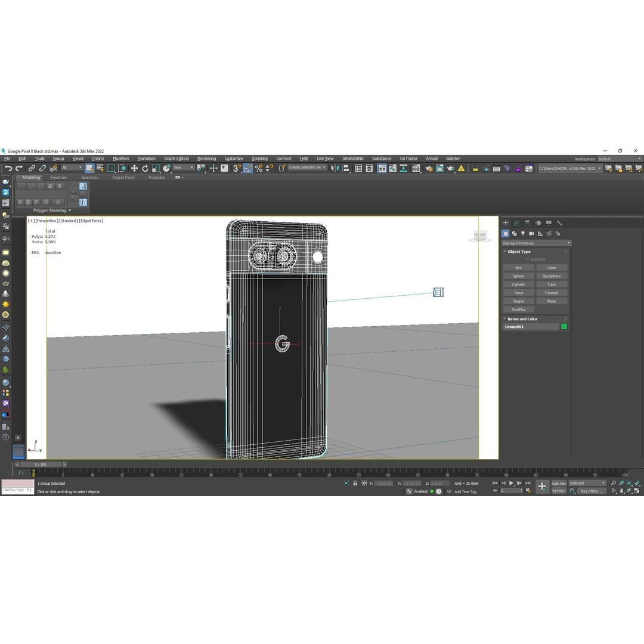The height and width of the screenshot is (644, 644).
Task: Open the Key Filters dialog
Action: click(591, 491)
